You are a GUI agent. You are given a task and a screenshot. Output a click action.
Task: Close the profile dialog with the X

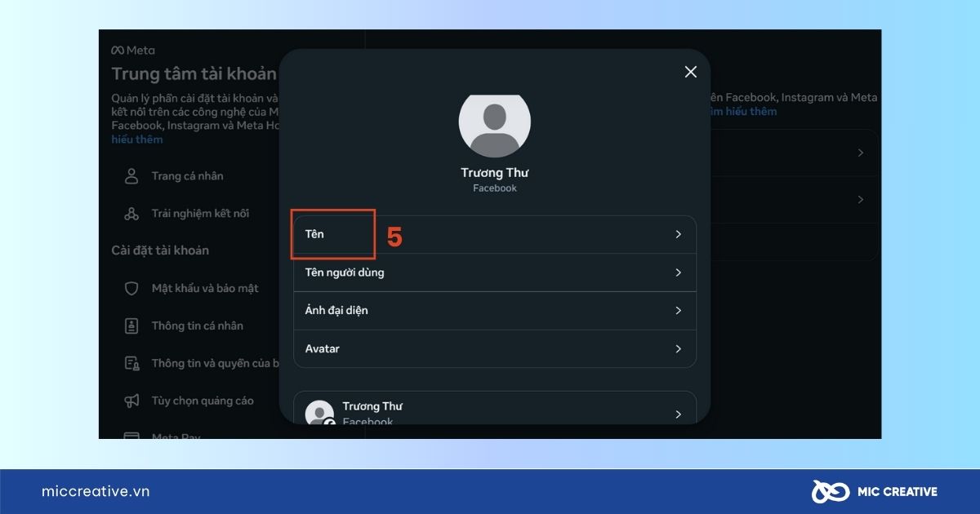pyautogui.click(x=690, y=72)
